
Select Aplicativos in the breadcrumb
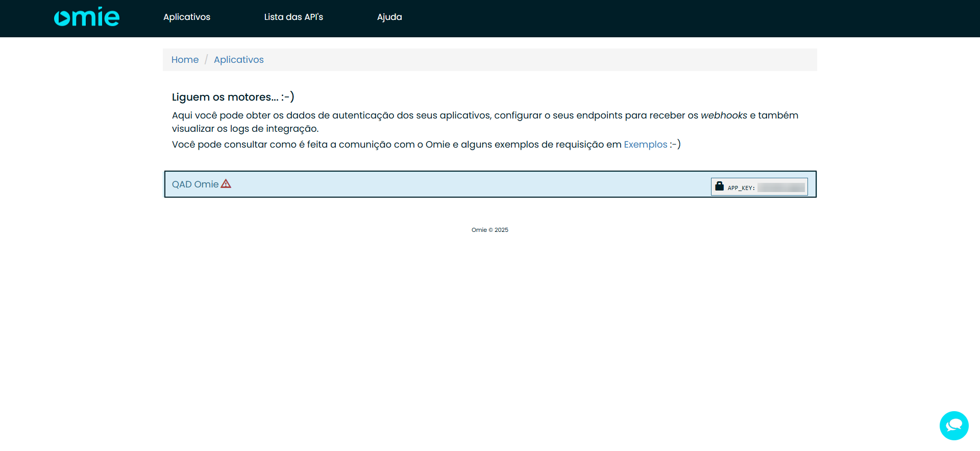point(239,60)
